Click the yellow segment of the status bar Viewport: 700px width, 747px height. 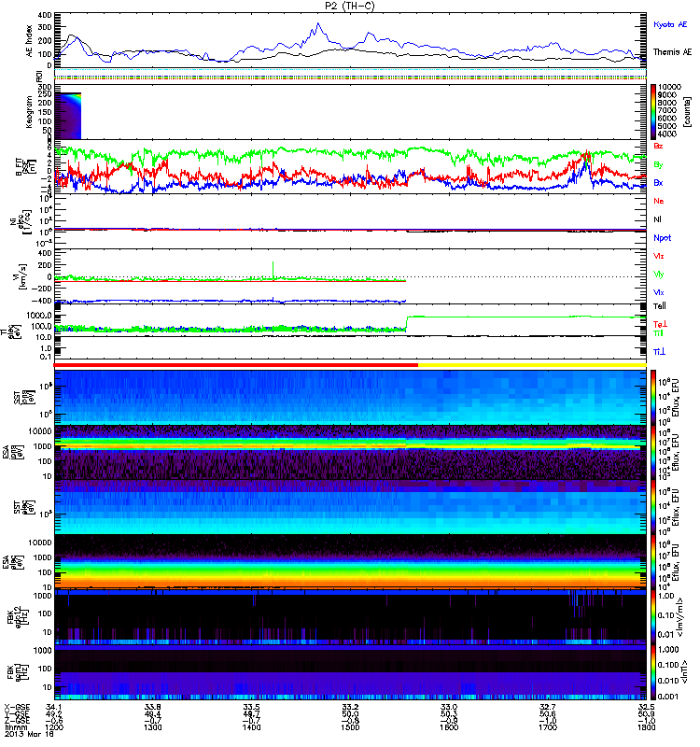(532, 365)
